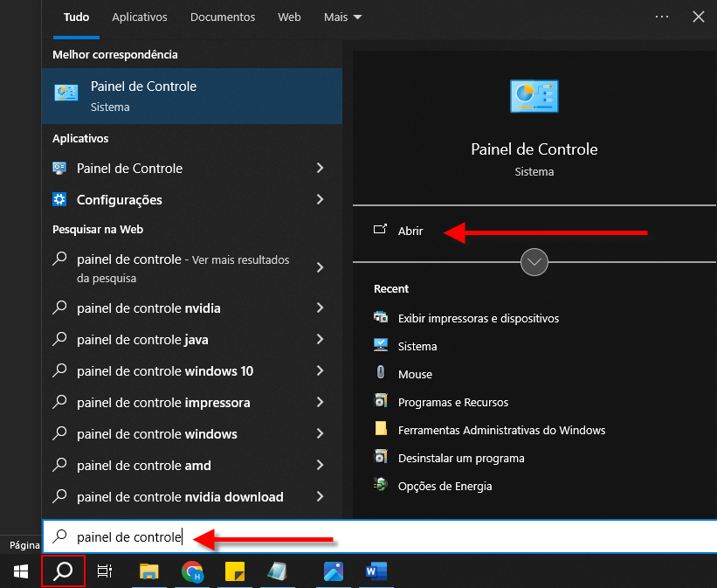Choose the 'painel de controle java' suggestion
Image resolution: width=717 pixels, height=588 pixels.
(192, 339)
